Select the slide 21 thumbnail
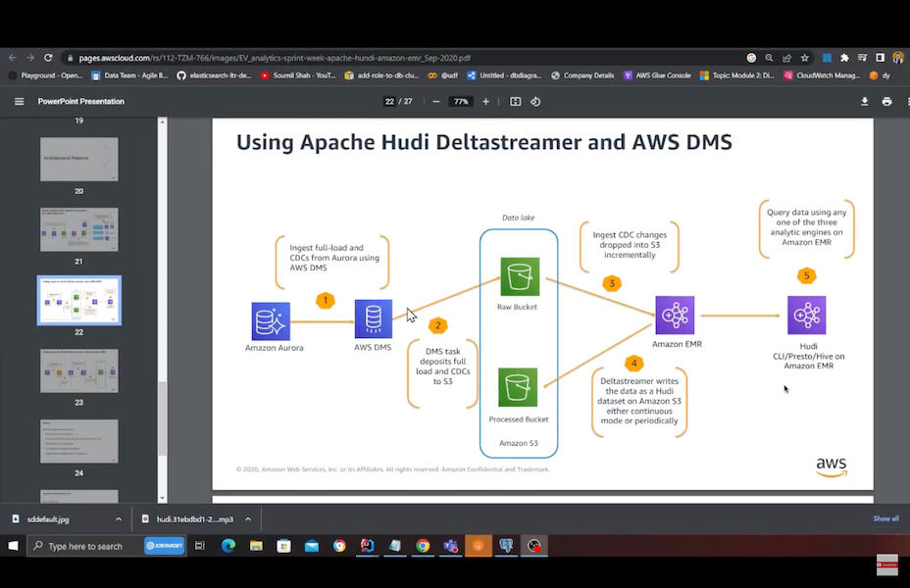Viewport: 910px width, 588px height. 79,229
